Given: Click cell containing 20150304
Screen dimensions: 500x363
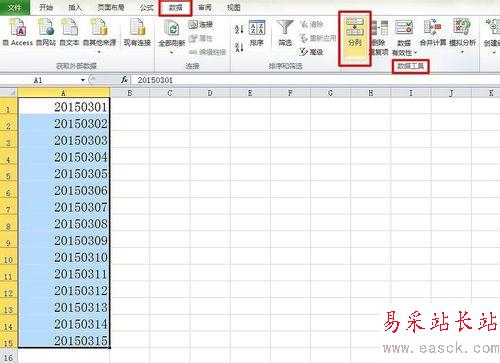Looking at the screenshot, I should (64, 156).
